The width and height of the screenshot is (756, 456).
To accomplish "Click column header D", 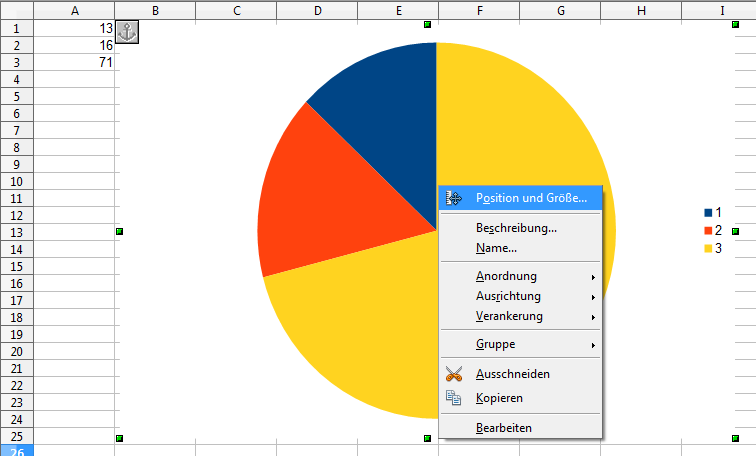I will (317, 10).
